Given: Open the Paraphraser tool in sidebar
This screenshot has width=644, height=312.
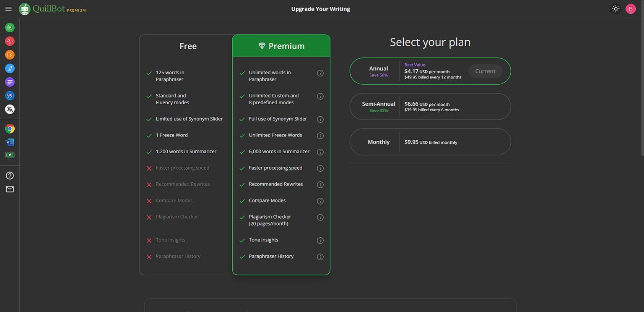Looking at the screenshot, I should pos(10,28).
